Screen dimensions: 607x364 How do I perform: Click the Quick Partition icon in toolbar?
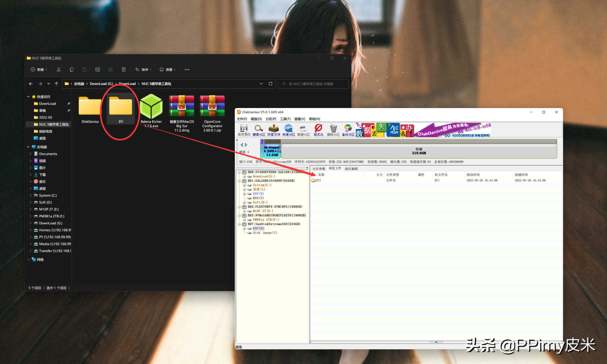point(288,130)
